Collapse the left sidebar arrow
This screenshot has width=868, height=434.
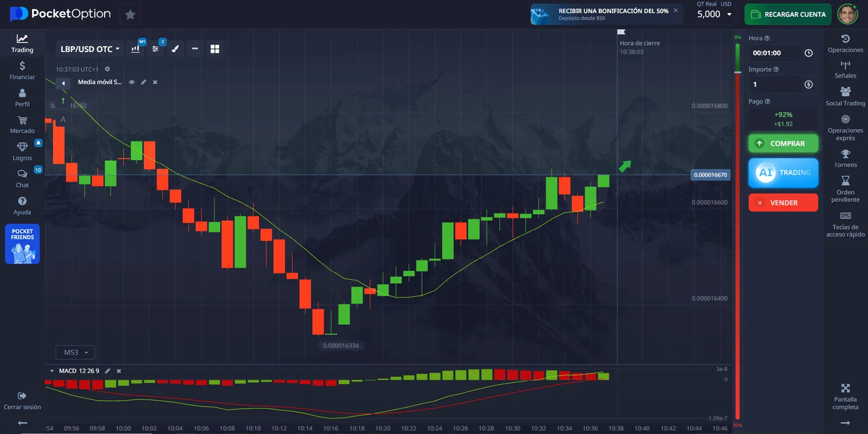pyautogui.click(x=22, y=423)
